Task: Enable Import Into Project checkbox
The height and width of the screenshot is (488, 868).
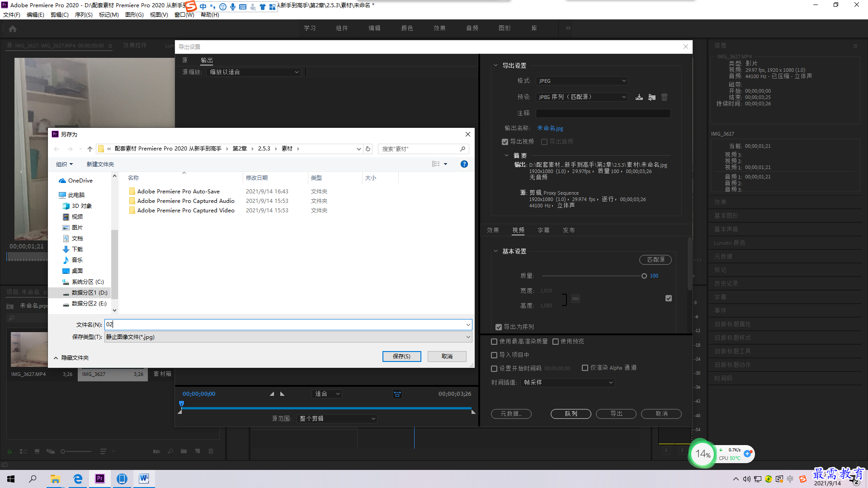Action: coord(494,355)
